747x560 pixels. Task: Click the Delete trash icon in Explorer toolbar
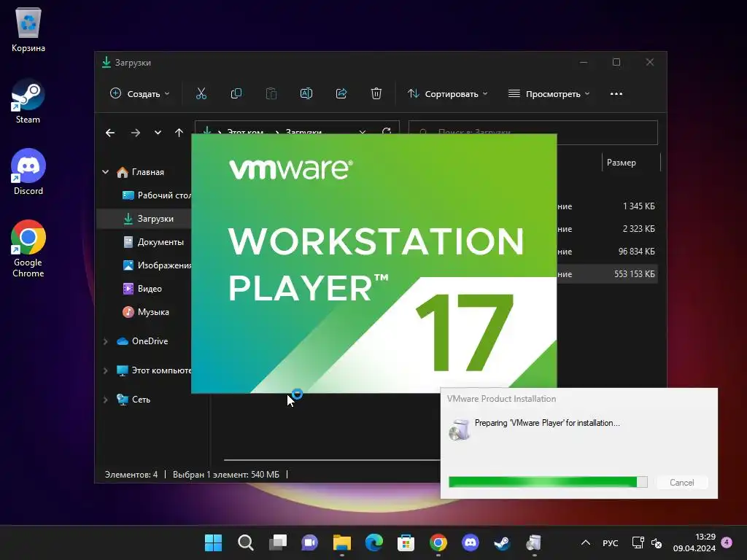coord(376,93)
